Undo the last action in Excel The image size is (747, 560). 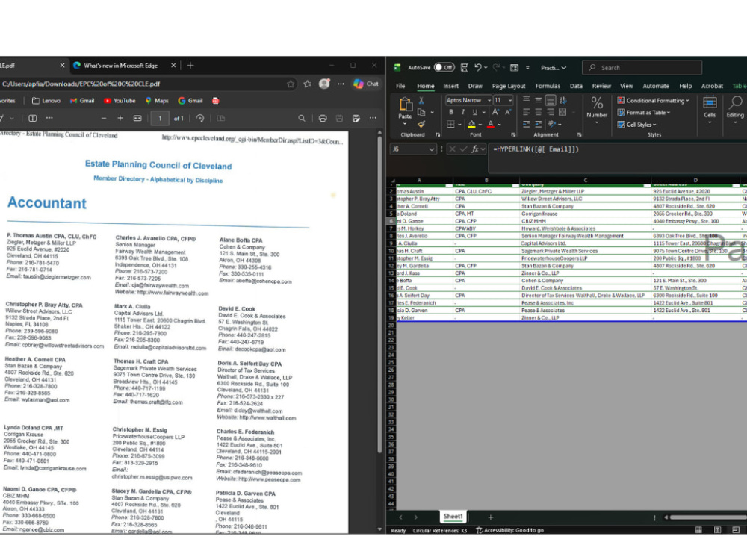click(x=478, y=68)
